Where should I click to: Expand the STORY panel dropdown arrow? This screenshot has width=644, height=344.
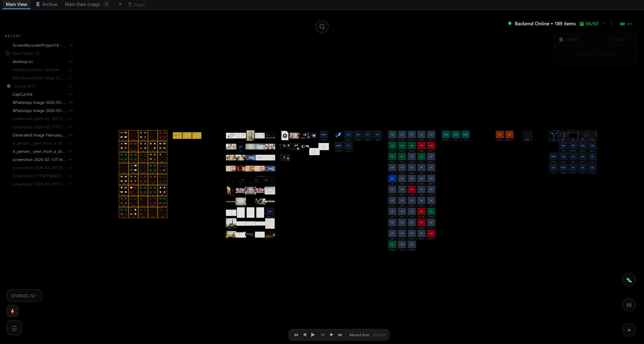point(630,39)
